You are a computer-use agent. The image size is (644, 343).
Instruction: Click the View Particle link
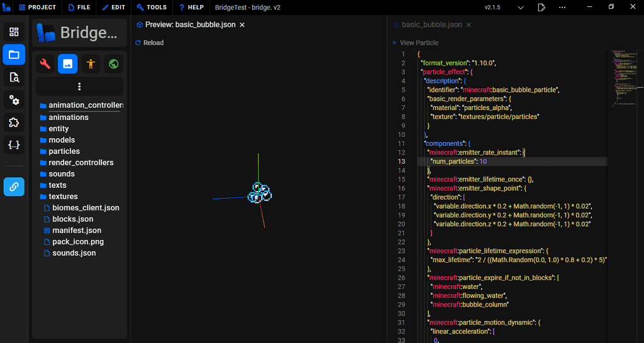pos(418,43)
